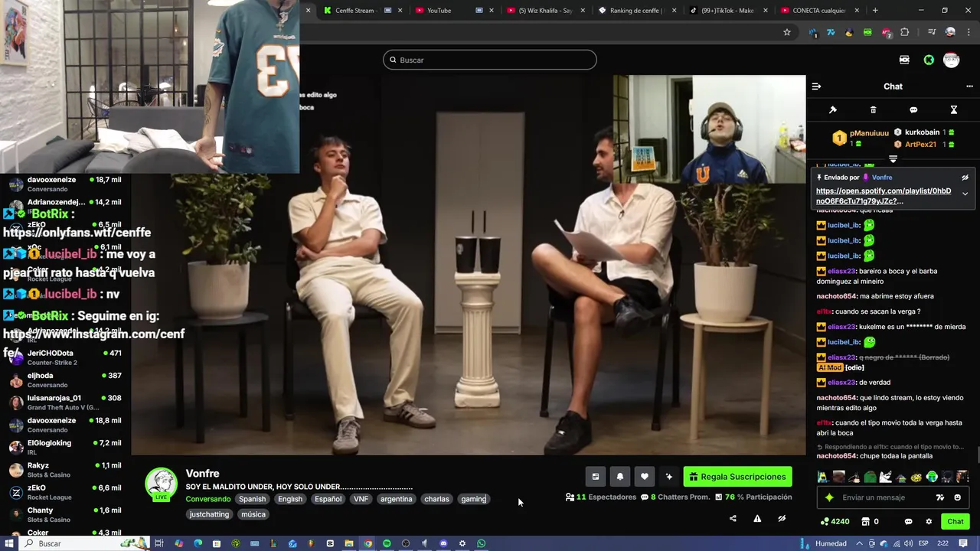This screenshot has width=980, height=551.
Task: Report stream with warning triangle icon
Action: pos(757,518)
